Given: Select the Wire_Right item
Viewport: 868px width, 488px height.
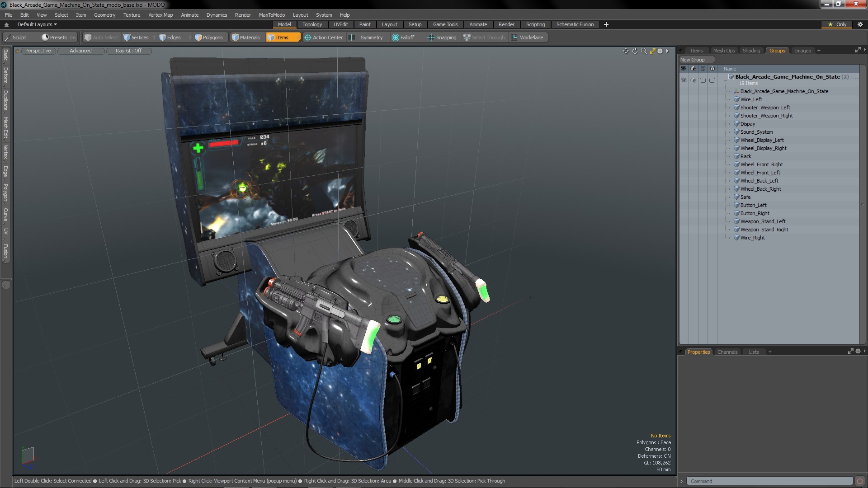Looking at the screenshot, I should coord(752,238).
